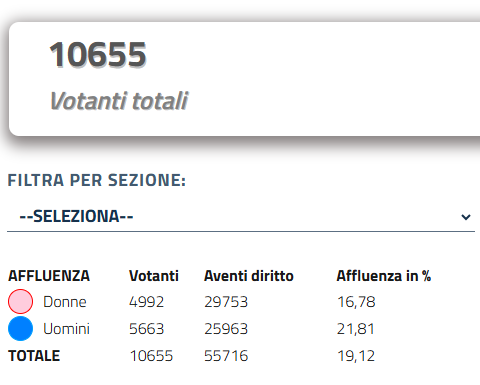Click the FILTRA PER SEZIONE label

click(x=97, y=180)
